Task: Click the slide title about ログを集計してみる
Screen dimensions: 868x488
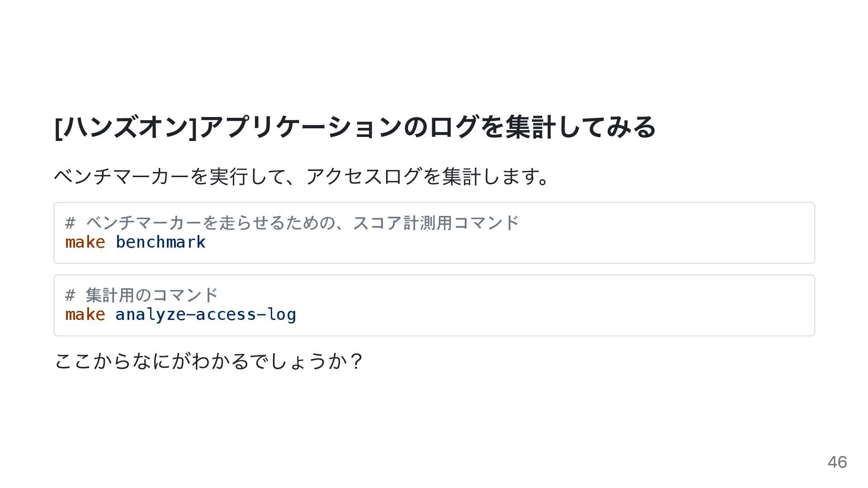Action: click(x=355, y=127)
